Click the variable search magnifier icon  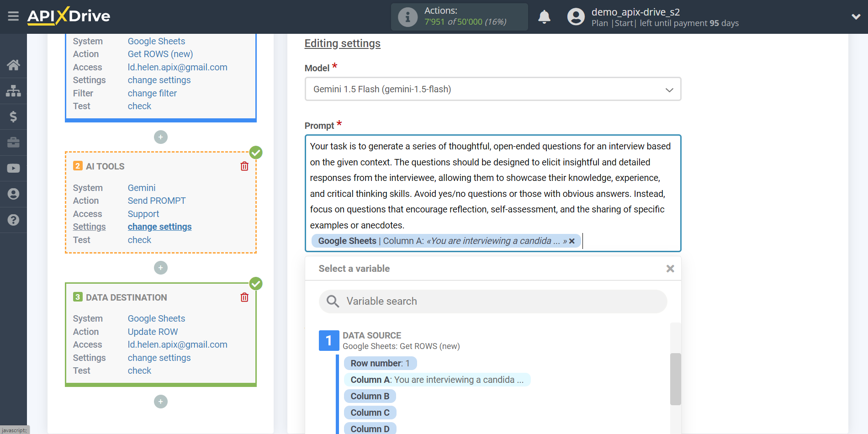click(x=333, y=302)
